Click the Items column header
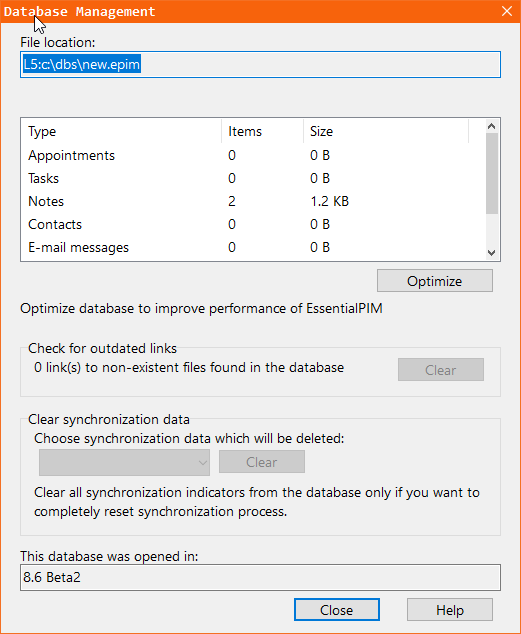This screenshot has width=521, height=634. click(263, 131)
